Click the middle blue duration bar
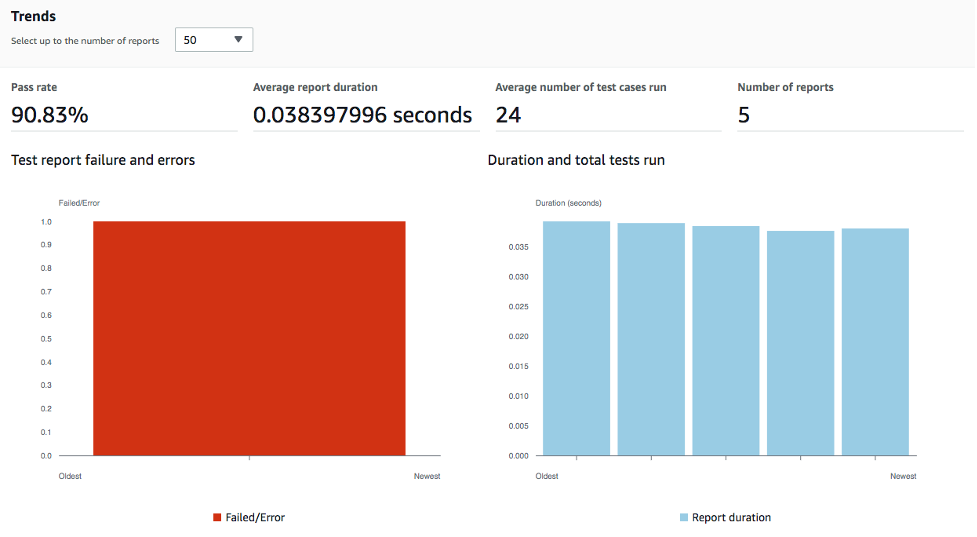Screen dimensions: 977x537 click(x=726, y=341)
